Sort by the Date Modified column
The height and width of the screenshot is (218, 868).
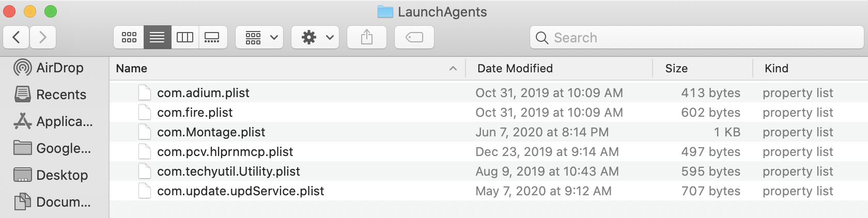515,68
